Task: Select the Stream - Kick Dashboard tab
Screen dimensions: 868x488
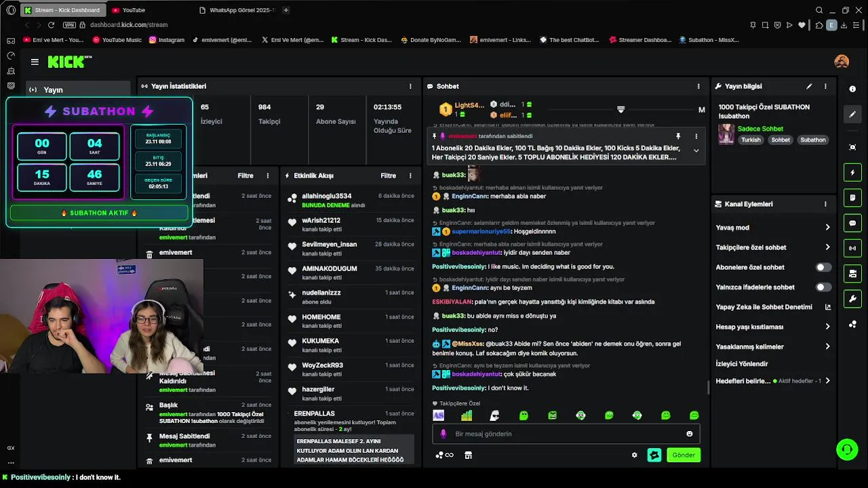Action: point(62,10)
